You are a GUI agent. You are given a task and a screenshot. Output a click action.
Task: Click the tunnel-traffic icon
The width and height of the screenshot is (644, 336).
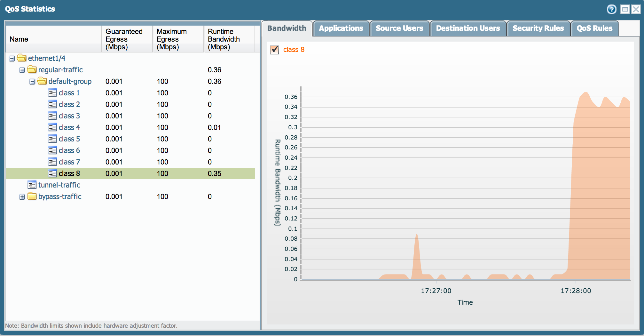coord(32,185)
